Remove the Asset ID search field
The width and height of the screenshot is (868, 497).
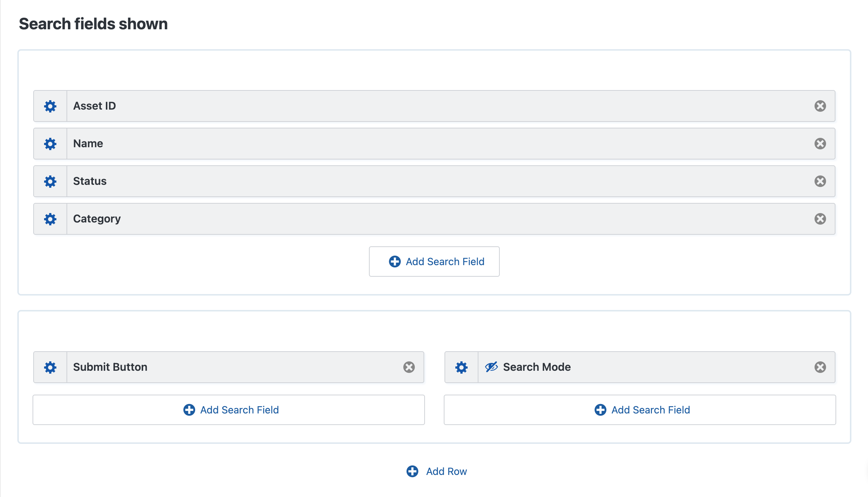coord(821,106)
